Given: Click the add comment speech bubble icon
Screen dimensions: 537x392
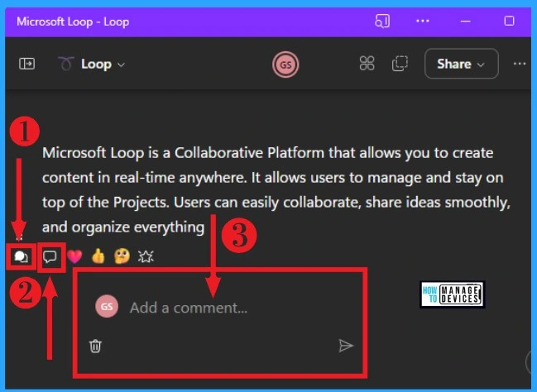Looking at the screenshot, I should click(50, 256).
